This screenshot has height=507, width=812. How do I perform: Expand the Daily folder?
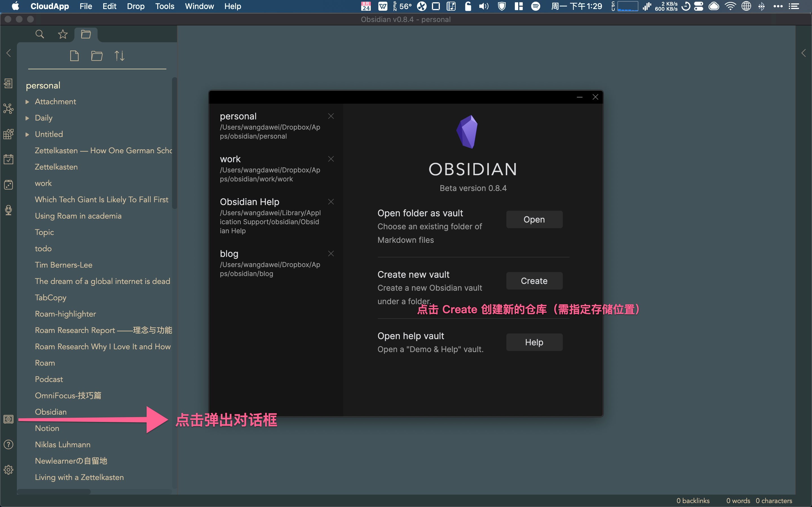point(28,118)
